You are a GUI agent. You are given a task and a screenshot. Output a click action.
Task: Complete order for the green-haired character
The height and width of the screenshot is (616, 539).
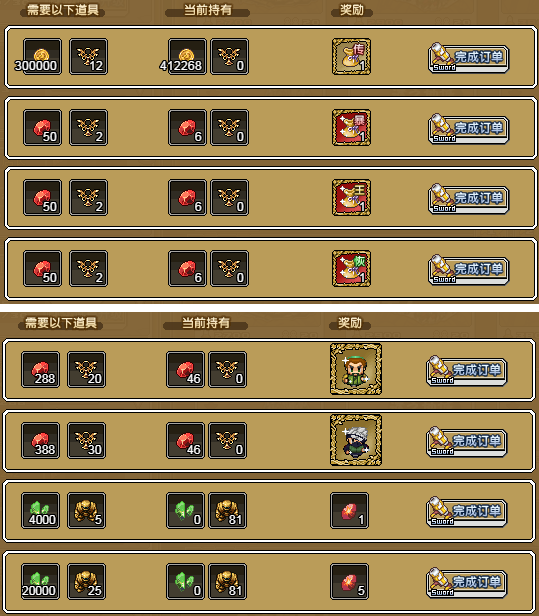pyautogui.click(x=467, y=370)
